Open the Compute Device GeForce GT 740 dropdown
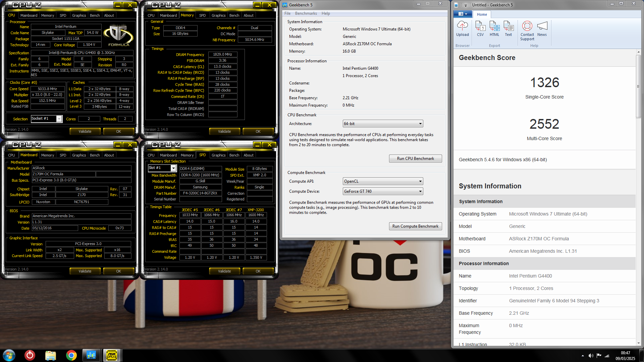This screenshot has height=362, width=644. [383, 191]
